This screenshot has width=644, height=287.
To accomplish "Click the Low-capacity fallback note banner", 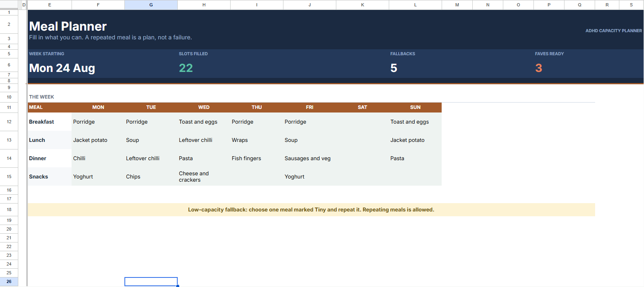I will 311,209.
